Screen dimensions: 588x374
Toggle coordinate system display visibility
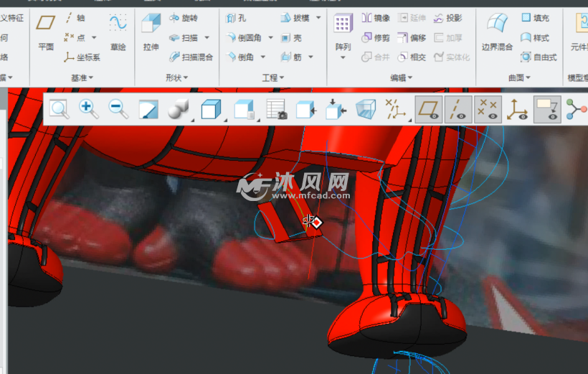518,109
